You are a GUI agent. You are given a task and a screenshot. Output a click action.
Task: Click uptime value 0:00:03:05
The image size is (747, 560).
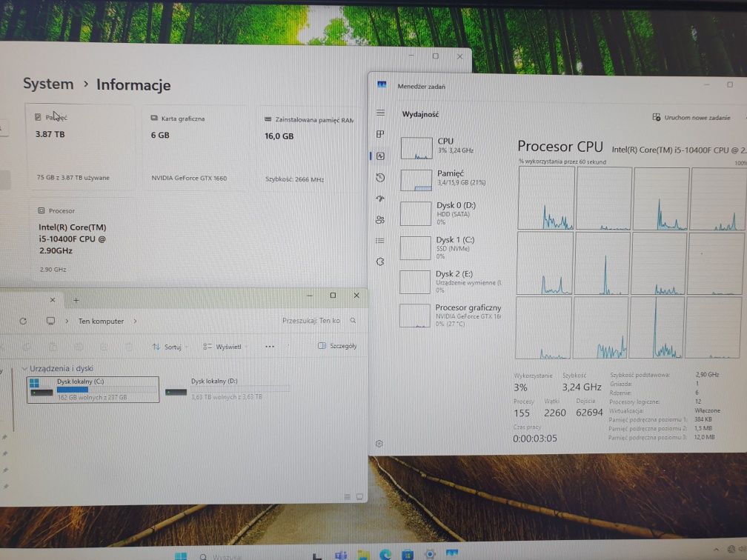(x=534, y=438)
